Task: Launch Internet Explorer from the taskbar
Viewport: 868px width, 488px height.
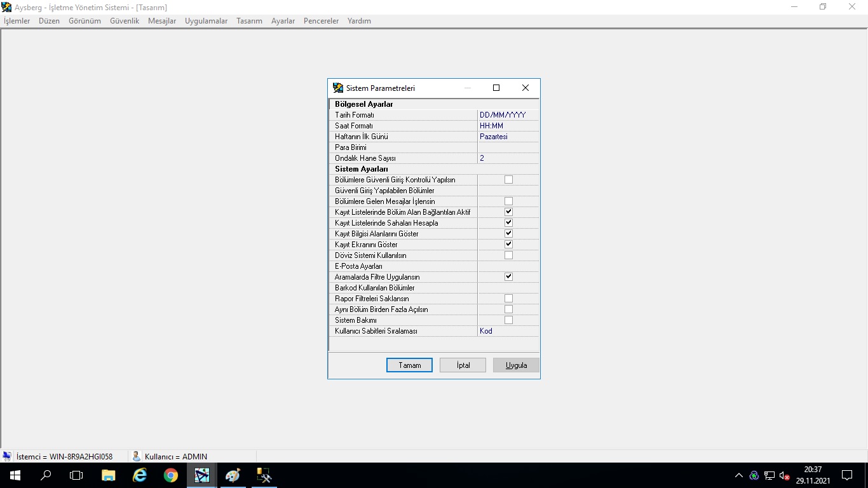Action: click(x=139, y=475)
